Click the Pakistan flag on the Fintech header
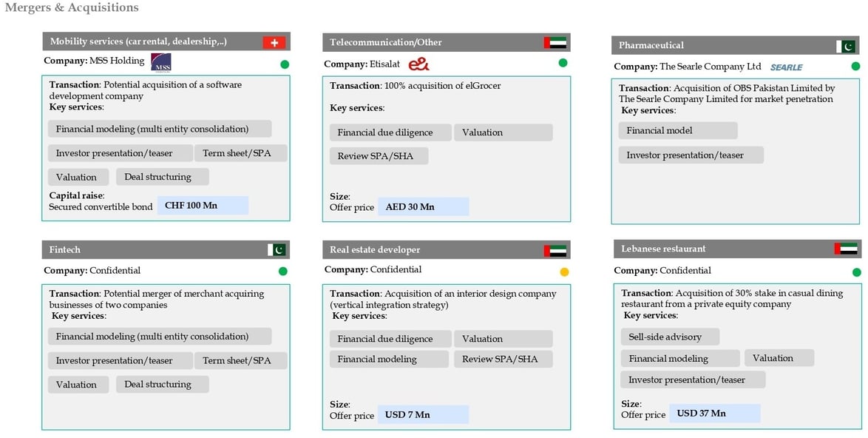This screenshot has height=438, width=868. [x=277, y=250]
